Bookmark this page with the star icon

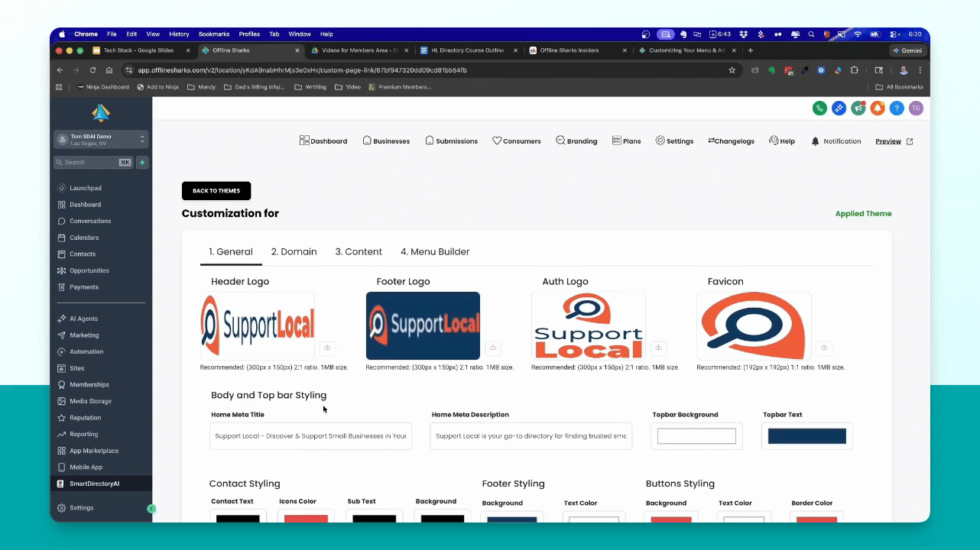point(732,70)
